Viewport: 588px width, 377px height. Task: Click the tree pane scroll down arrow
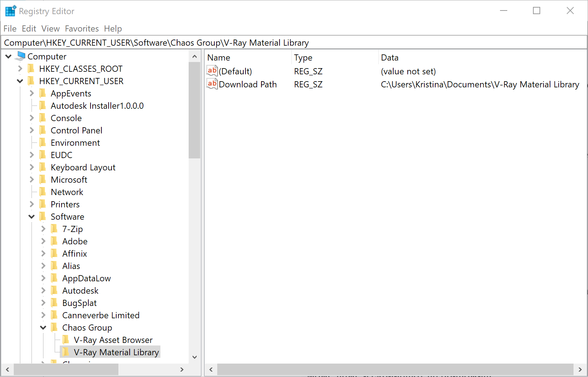194,357
